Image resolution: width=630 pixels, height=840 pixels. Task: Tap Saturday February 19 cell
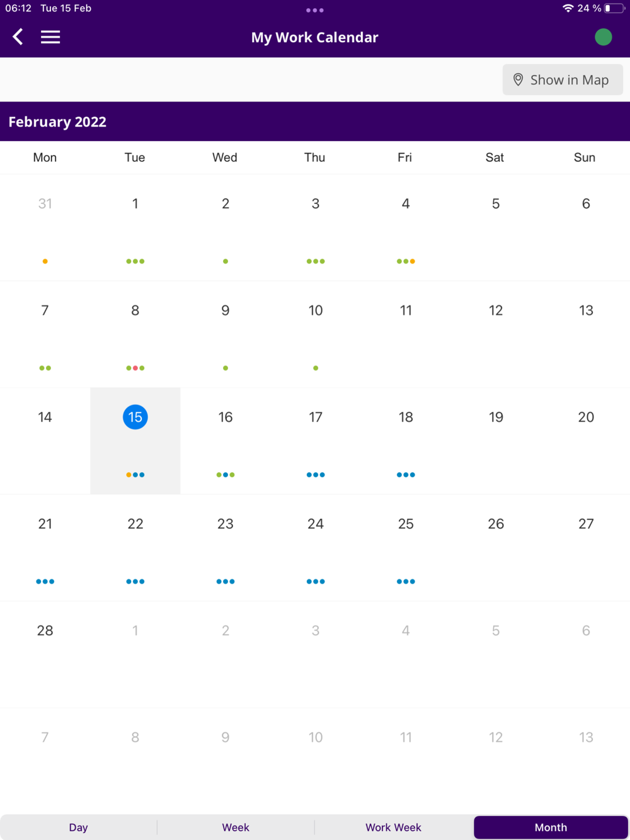click(x=495, y=441)
